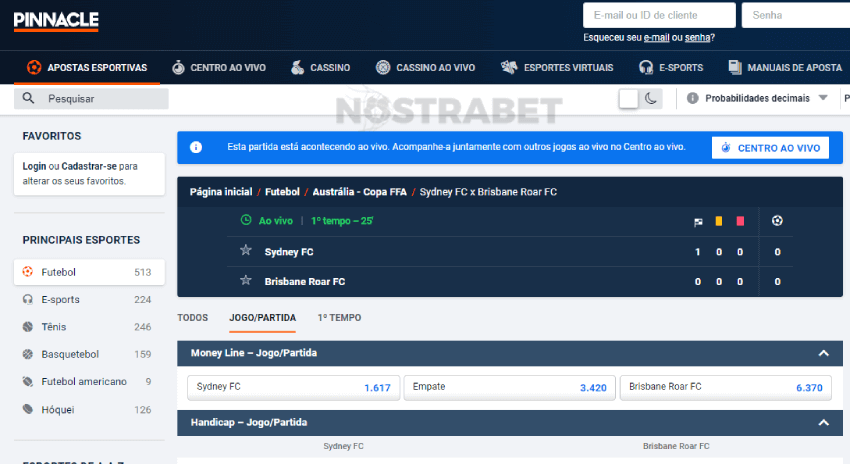
Task: Collapse the Money Line – Jogo/Partida section
Action: click(823, 353)
